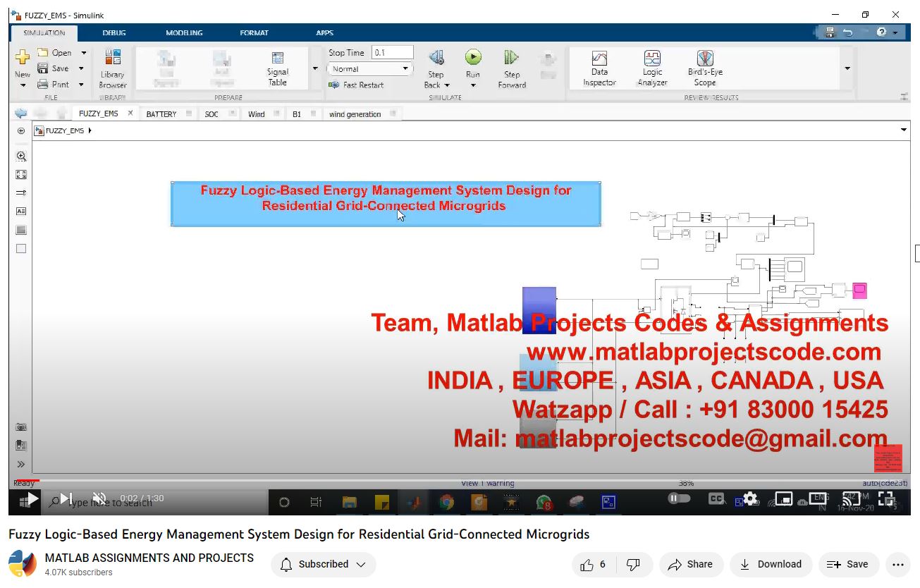Click the Stop Time input field

pyautogui.click(x=392, y=53)
